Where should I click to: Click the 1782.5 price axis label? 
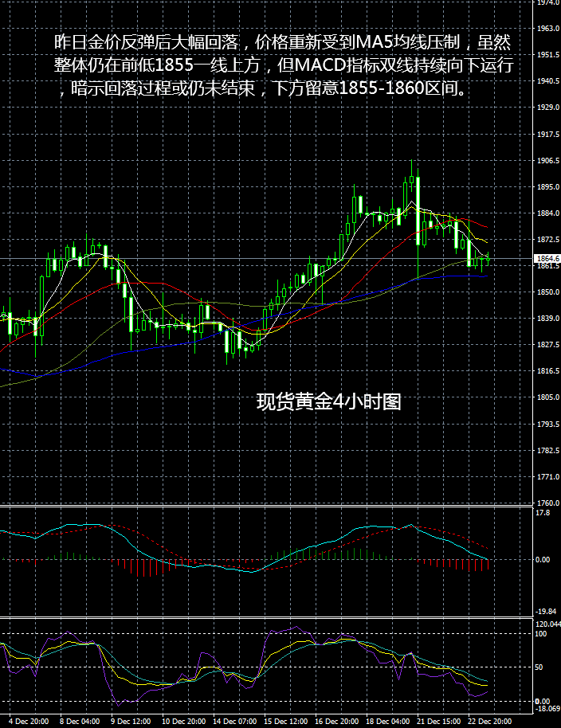pyautogui.click(x=548, y=450)
